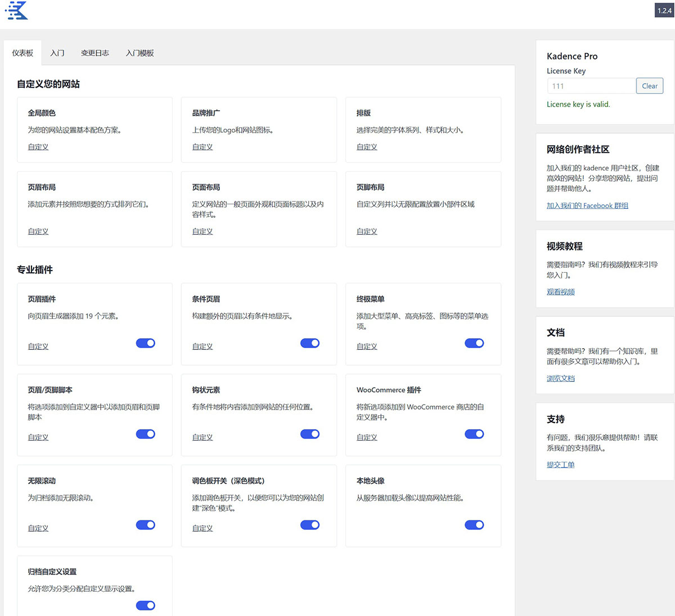Image resolution: width=675 pixels, height=616 pixels.
Task: Open 自定义 link for 页眉布局
Action: click(38, 231)
